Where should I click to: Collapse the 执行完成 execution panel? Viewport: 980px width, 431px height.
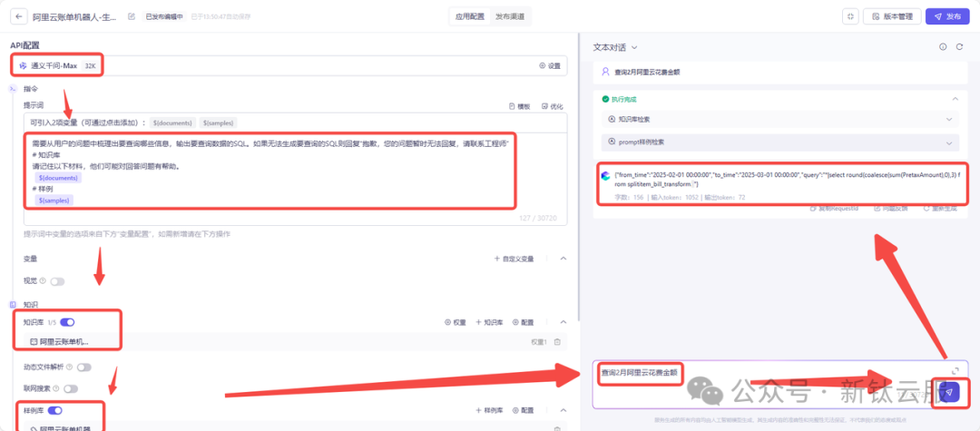955,99
